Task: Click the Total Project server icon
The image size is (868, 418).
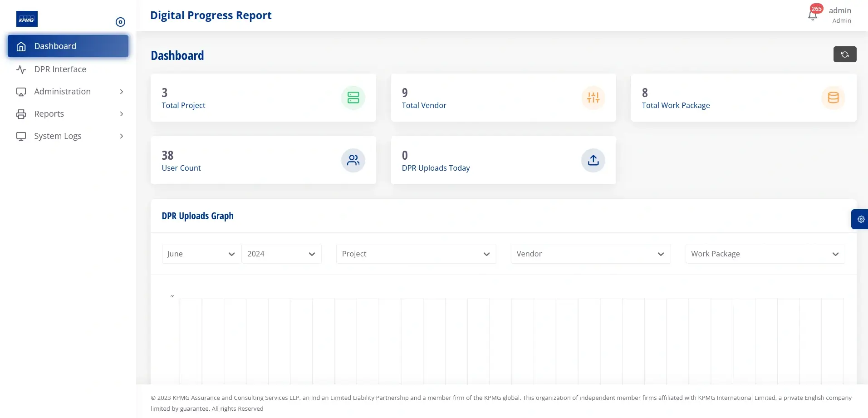Action: coord(353,98)
